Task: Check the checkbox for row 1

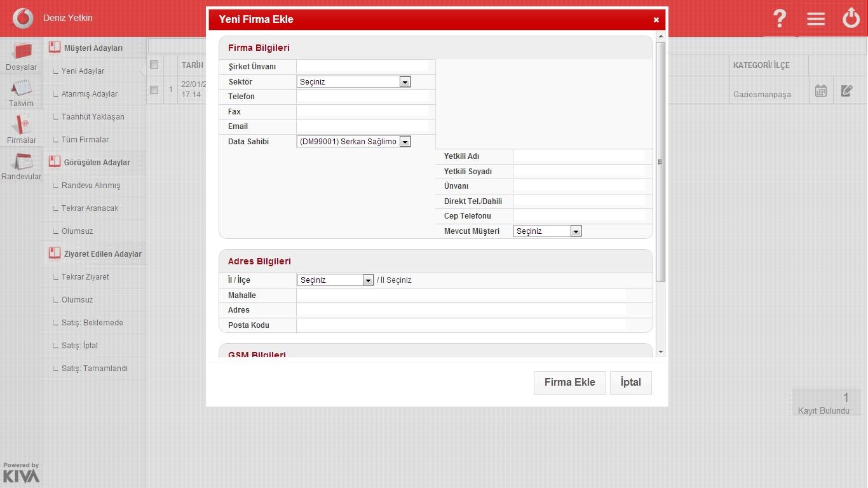Action: 154,90
